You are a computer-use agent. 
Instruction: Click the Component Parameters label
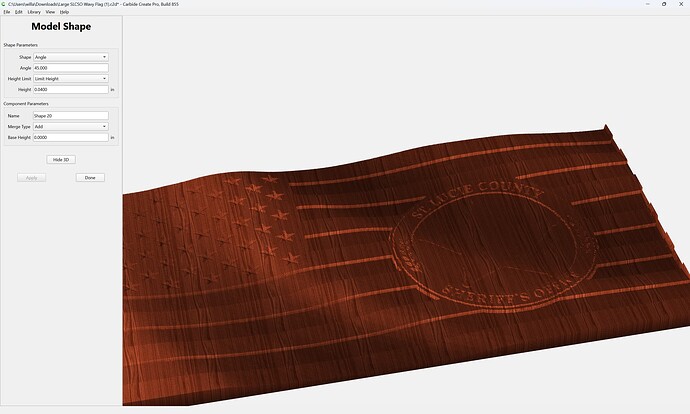click(26, 104)
